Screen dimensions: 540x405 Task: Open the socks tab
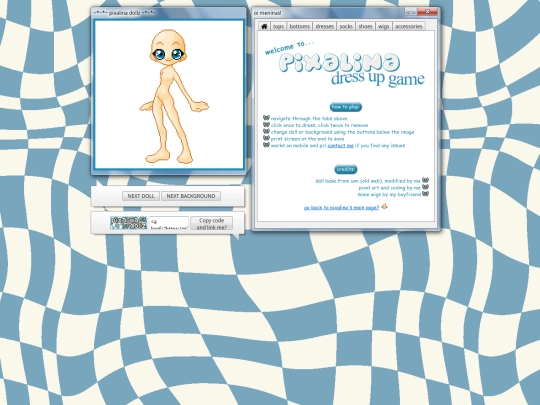346,26
